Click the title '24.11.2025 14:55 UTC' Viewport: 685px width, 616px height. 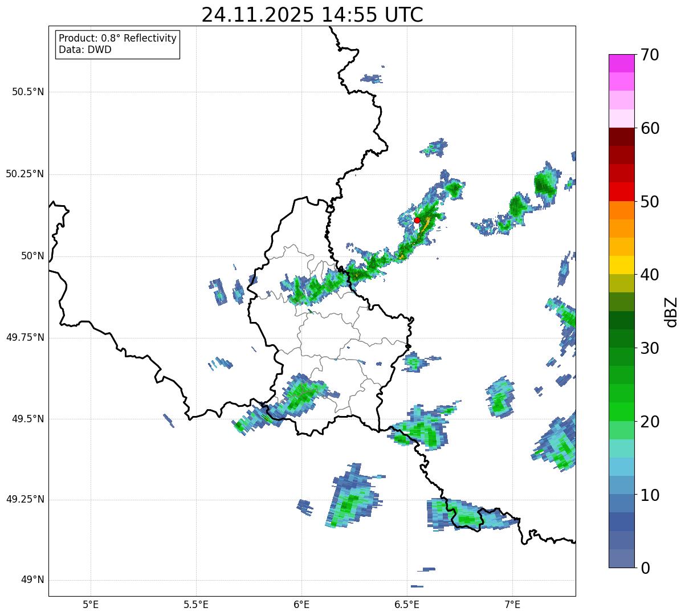(x=312, y=14)
